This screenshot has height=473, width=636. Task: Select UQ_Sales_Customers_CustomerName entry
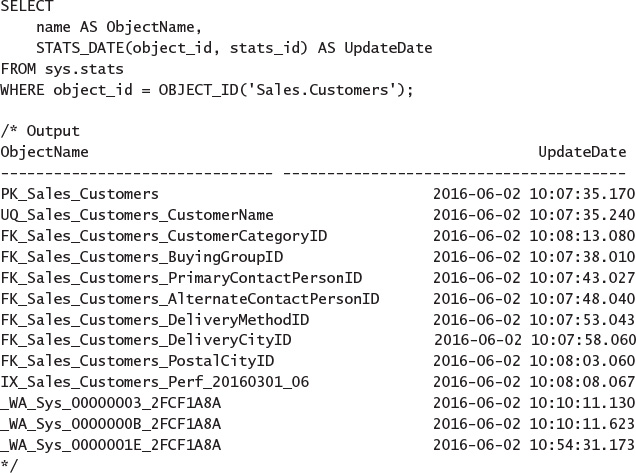[137, 215]
